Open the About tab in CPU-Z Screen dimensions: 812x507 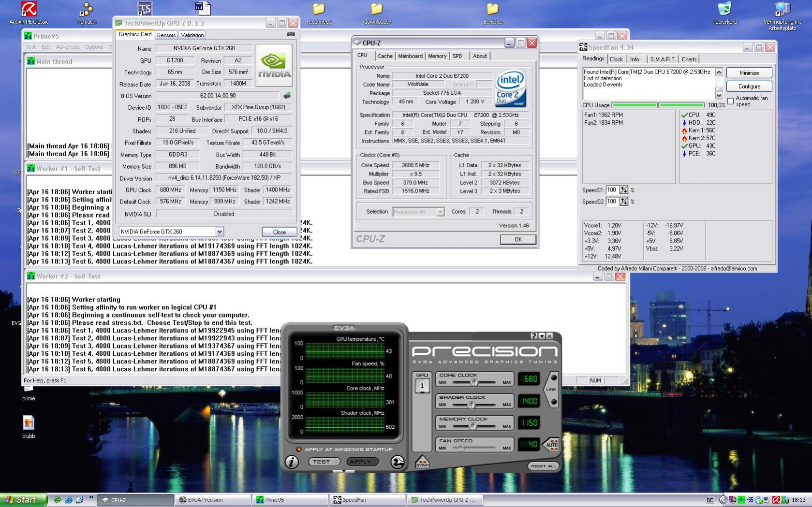point(480,56)
